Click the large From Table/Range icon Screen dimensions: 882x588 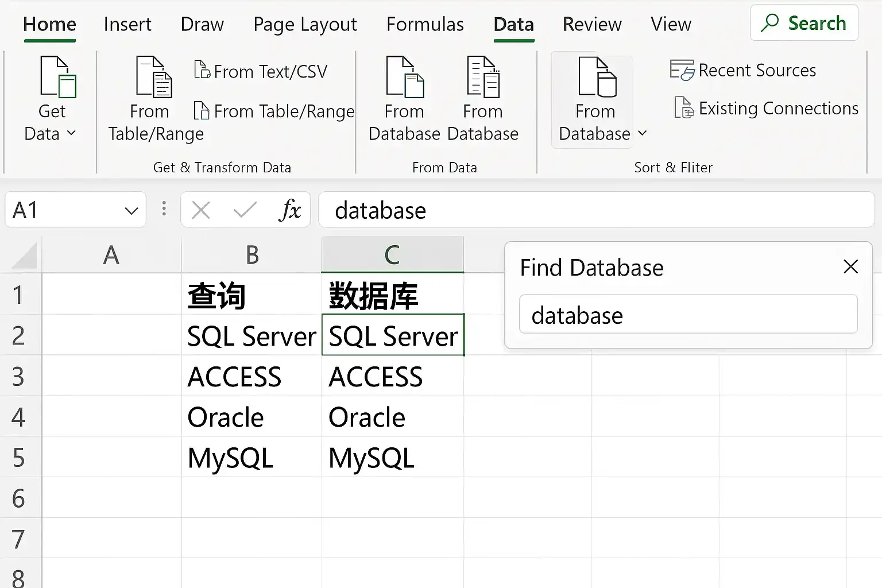[x=154, y=78]
